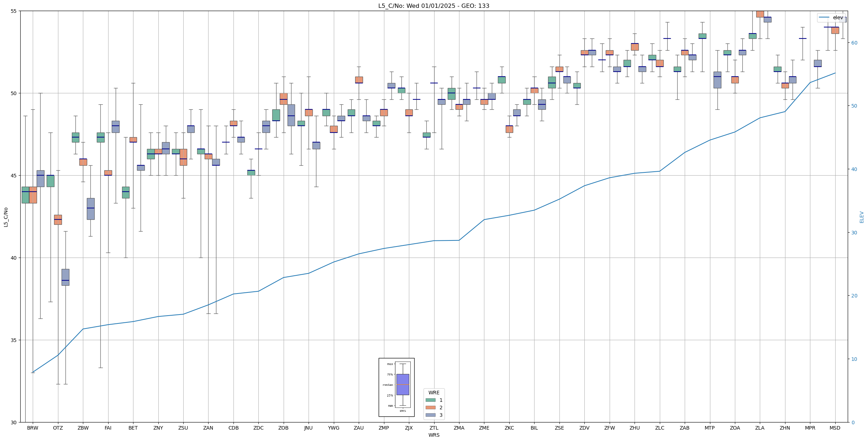Viewport: 868px width, 441px height.
Task: Click the plot title text
Action: pos(433,6)
